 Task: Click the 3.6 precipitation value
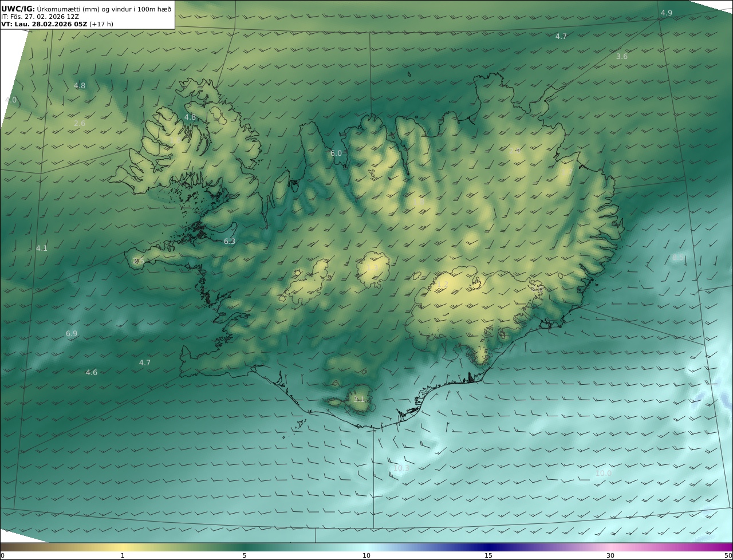pyautogui.click(x=622, y=57)
